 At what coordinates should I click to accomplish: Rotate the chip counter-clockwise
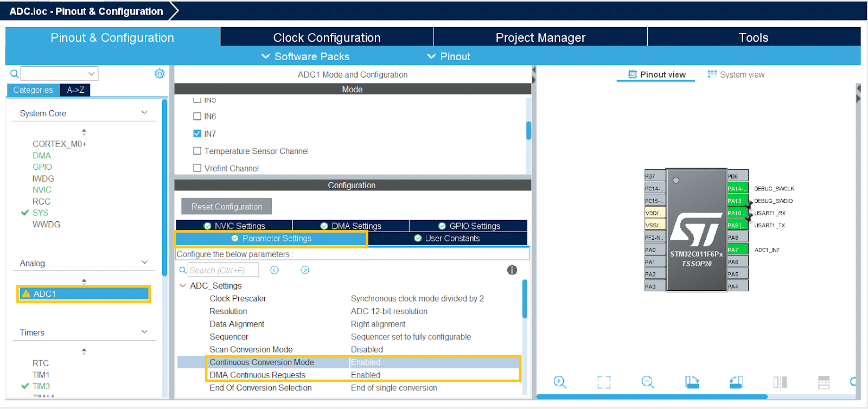click(736, 382)
